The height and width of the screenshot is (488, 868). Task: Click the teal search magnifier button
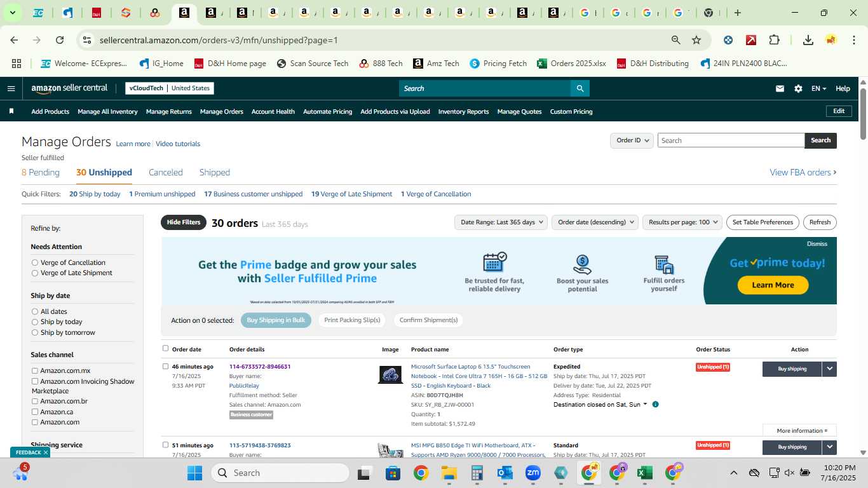click(x=580, y=88)
